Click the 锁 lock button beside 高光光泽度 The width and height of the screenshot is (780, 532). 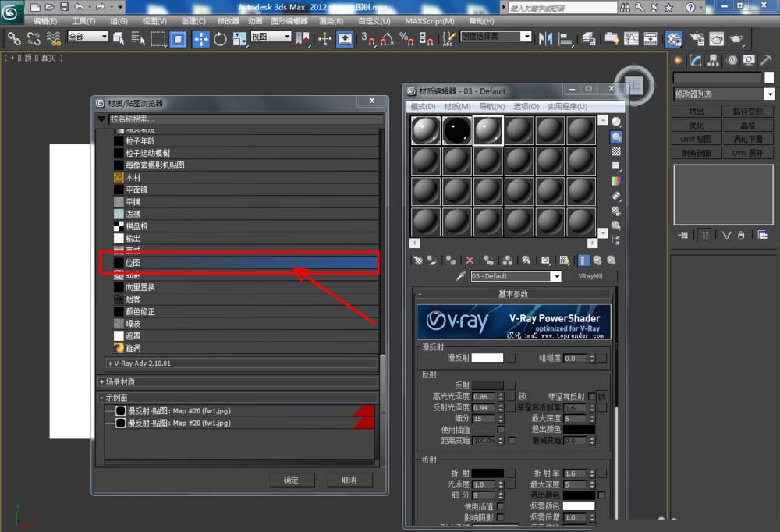523,396
